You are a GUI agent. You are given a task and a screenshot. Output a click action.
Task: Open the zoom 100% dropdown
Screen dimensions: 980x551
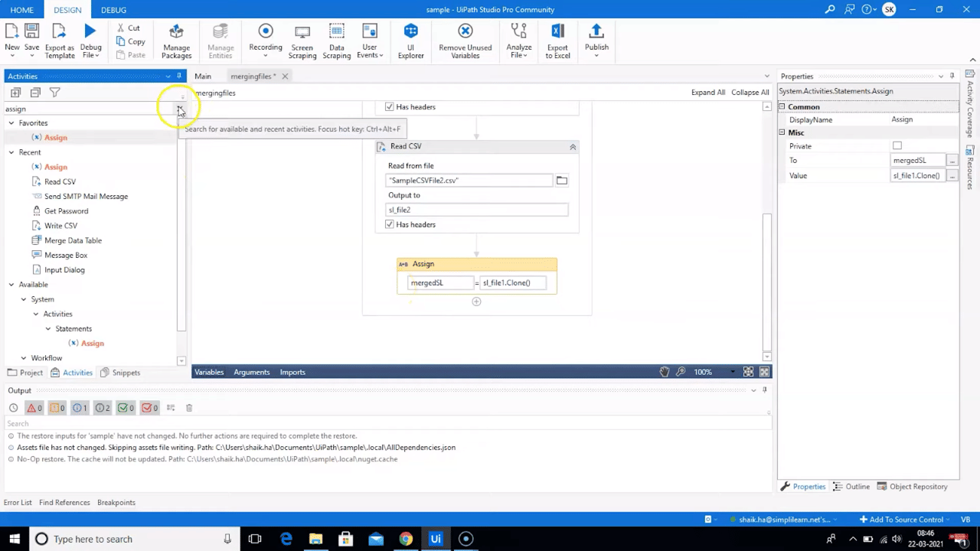pos(732,372)
